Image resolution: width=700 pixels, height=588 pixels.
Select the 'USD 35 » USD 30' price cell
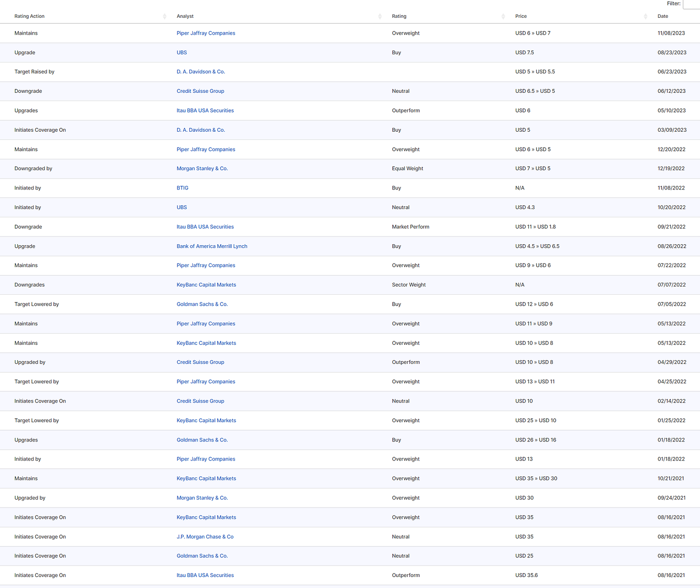pos(536,478)
